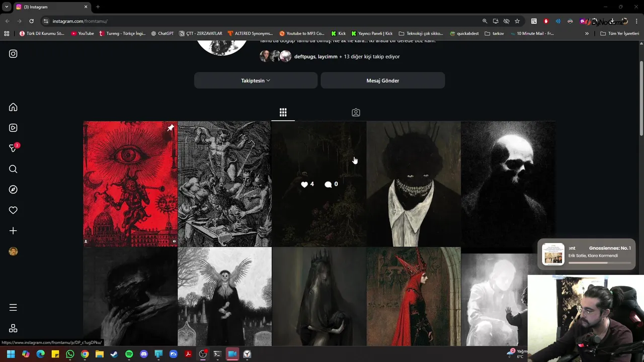Open the veiled crowned figure post
The image size is (644, 362).
(319, 297)
